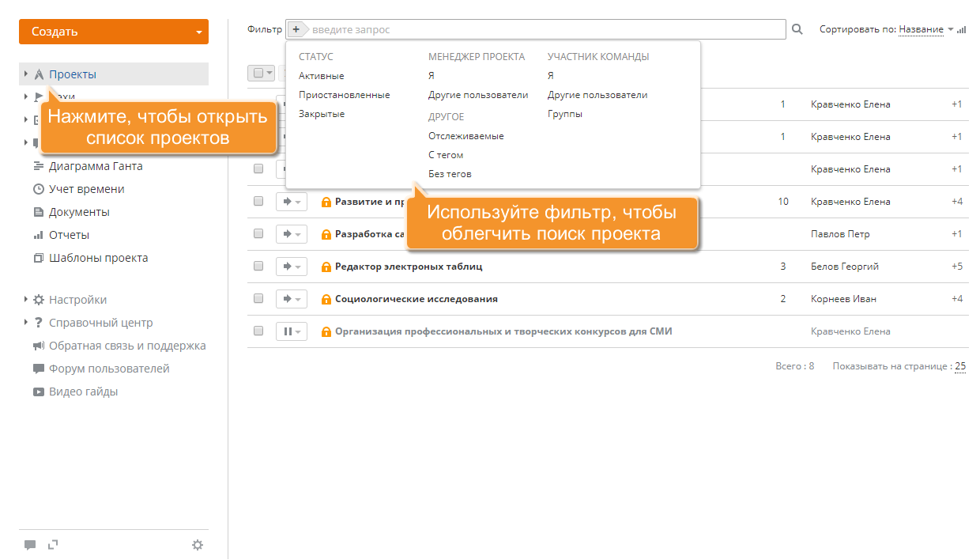Click manager name Корнеев Иван

(x=843, y=299)
